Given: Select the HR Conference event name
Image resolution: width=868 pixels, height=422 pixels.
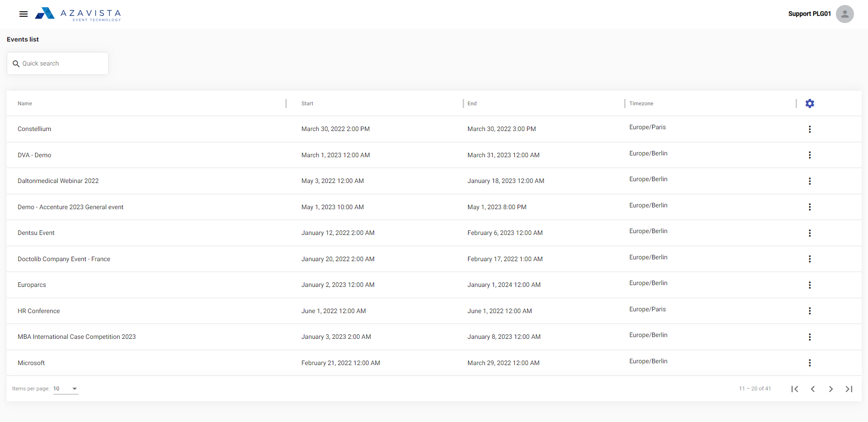Looking at the screenshot, I should pyautogui.click(x=38, y=311).
